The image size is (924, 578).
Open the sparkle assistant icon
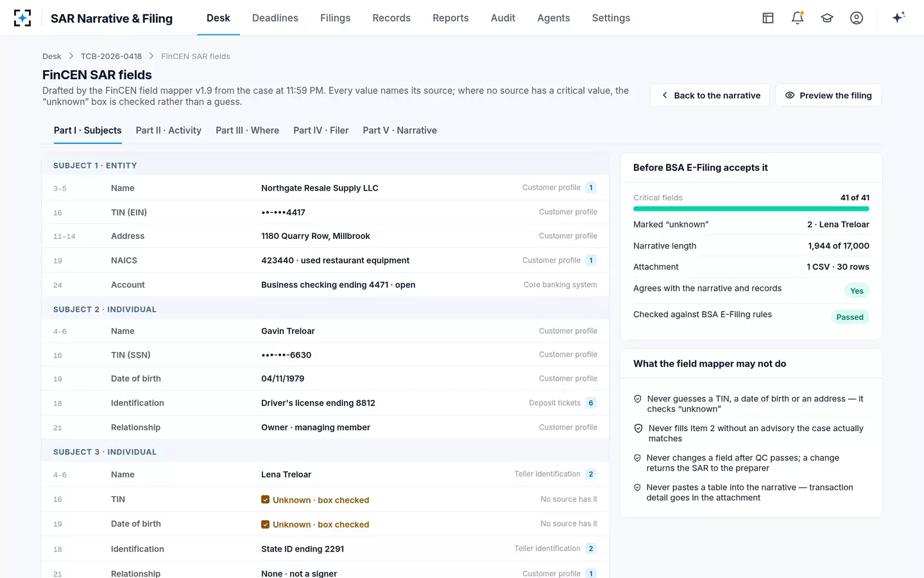coord(898,17)
